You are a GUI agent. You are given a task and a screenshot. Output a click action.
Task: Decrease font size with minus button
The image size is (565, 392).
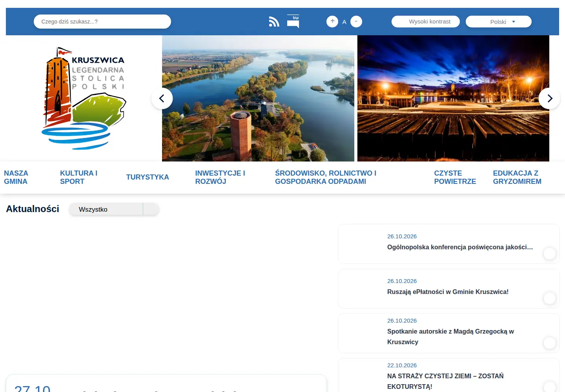coord(356,21)
